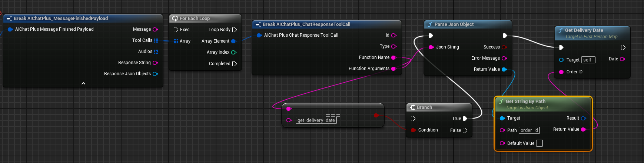The image size is (644, 163).
Task: Click the order_id path text field
Action: 529,130
